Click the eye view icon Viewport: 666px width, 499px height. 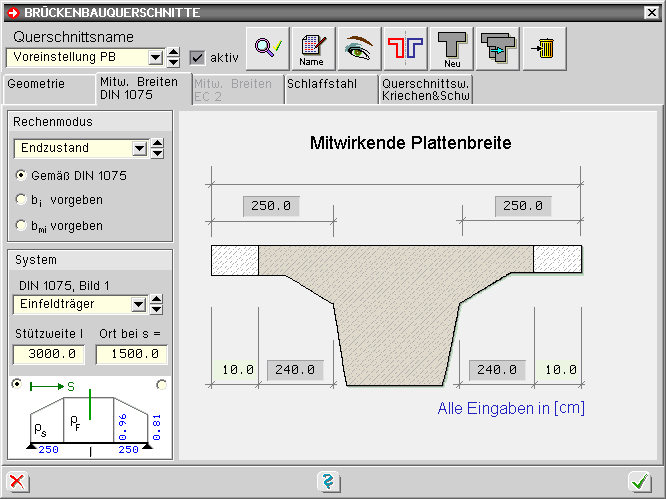tap(360, 47)
